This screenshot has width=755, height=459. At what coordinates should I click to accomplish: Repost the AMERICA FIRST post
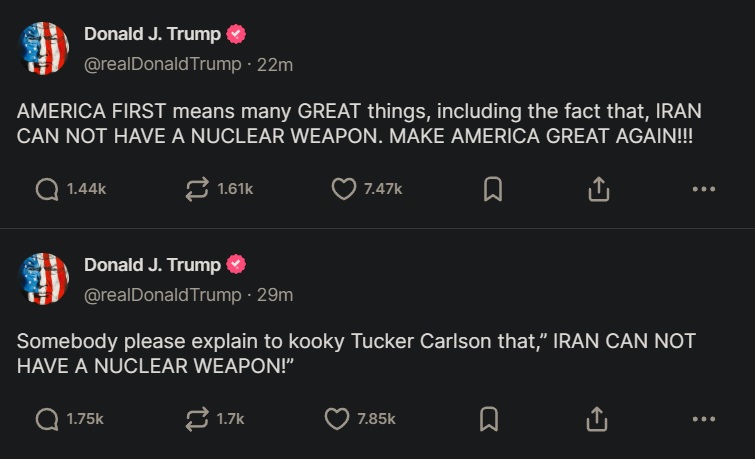tap(198, 189)
